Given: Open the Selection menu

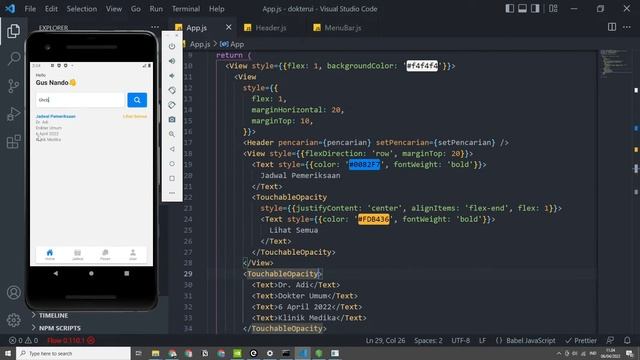Looking at the screenshot, I should pyautogui.click(x=82, y=9).
